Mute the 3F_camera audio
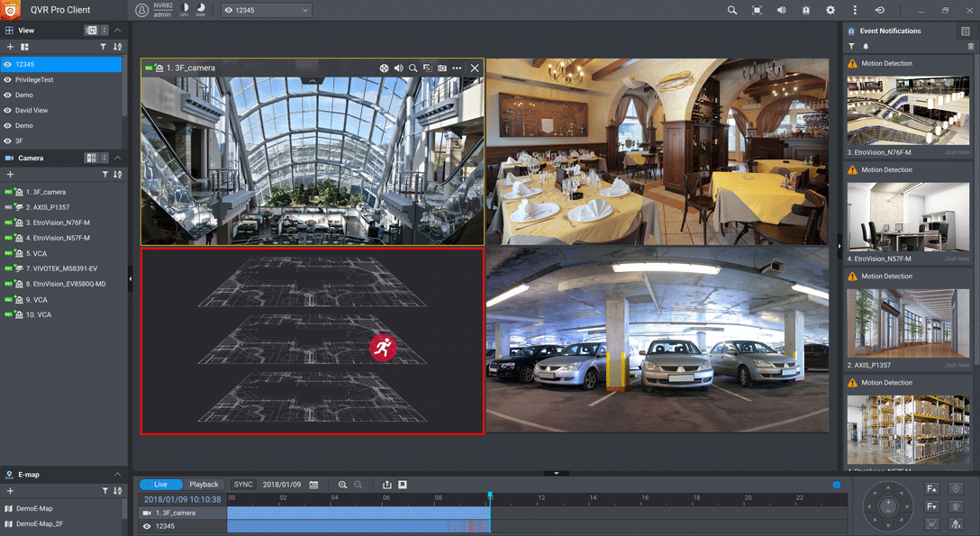 (x=398, y=68)
